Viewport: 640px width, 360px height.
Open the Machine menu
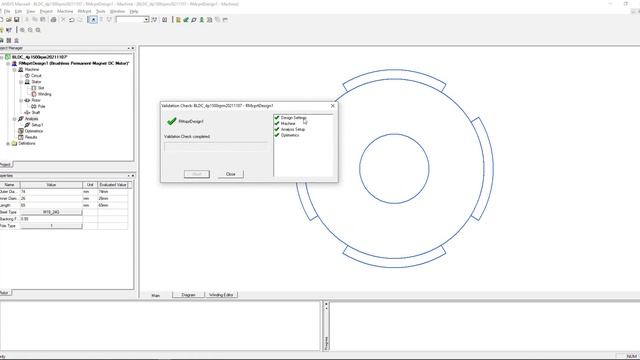tap(65, 11)
